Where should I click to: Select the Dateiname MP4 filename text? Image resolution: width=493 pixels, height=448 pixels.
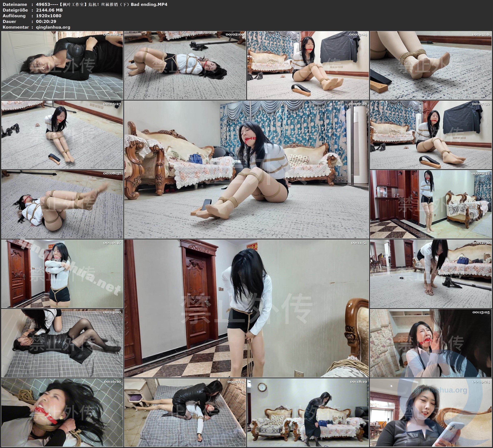click(x=102, y=4)
